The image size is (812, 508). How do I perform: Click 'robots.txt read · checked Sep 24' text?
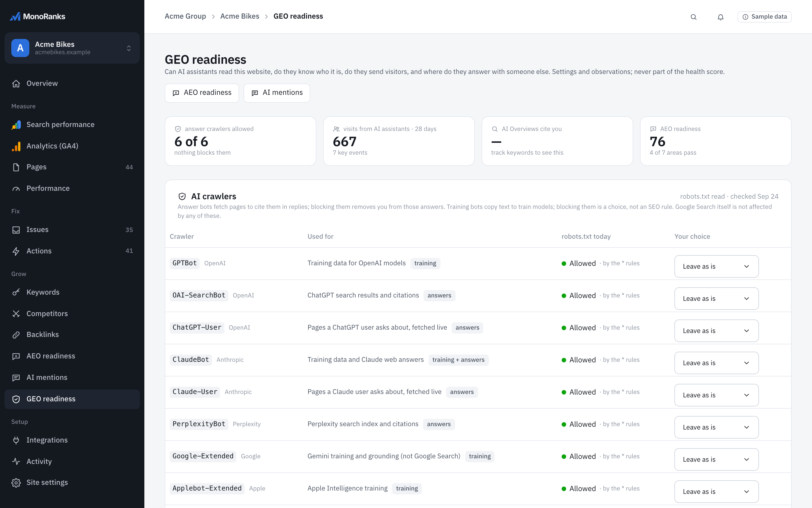[729, 196]
